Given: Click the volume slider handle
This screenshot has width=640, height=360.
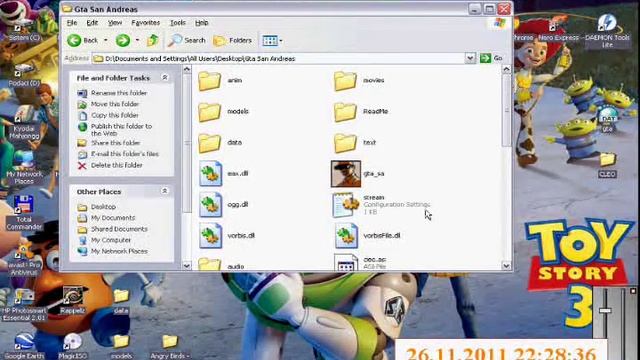Looking at the screenshot, I should coord(605,311).
